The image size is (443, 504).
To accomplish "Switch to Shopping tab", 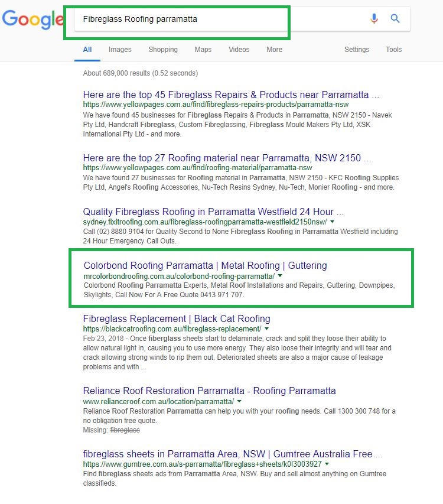I will [163, 50].
